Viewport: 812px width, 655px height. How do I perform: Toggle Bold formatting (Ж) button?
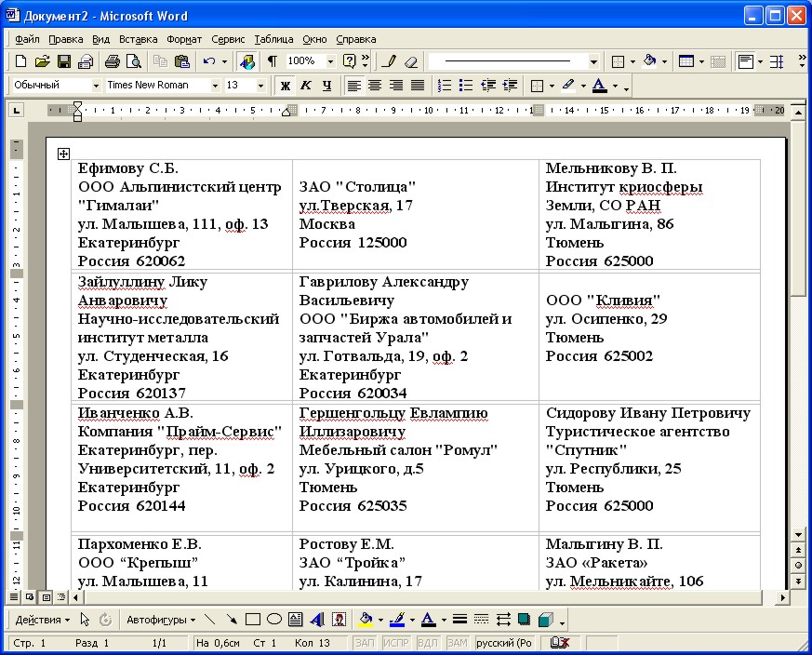point(285,86)
